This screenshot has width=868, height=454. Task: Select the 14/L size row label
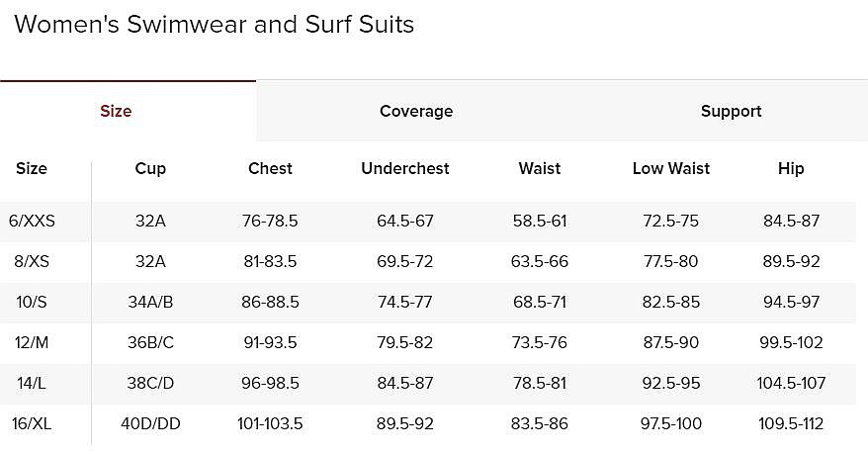click(x=32, y=383)
